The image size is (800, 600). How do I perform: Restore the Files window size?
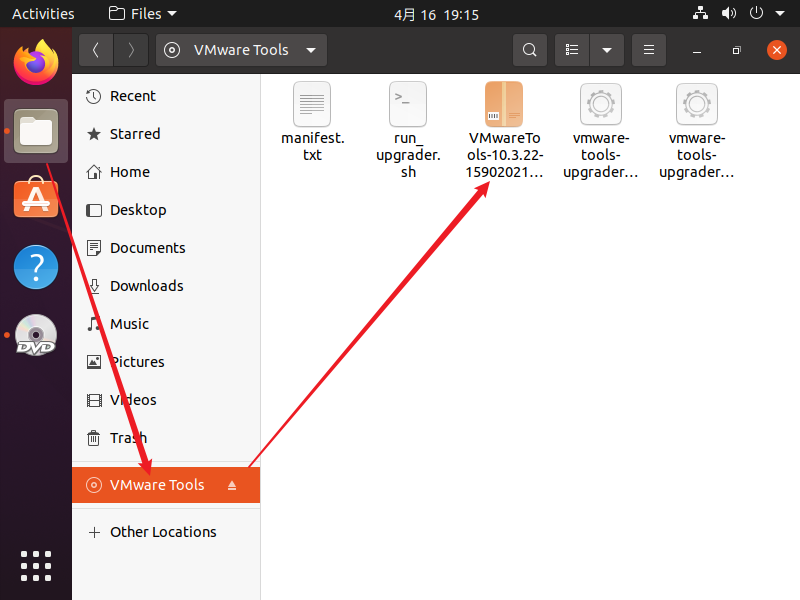(x=736, y=51)
